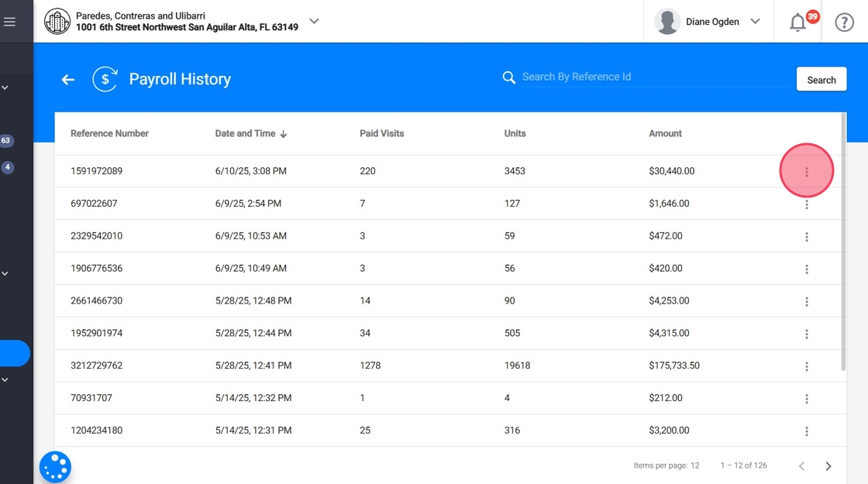Screen dimensions: 868x484
Task: Sort by Amount column header
Action: (665, 133)
